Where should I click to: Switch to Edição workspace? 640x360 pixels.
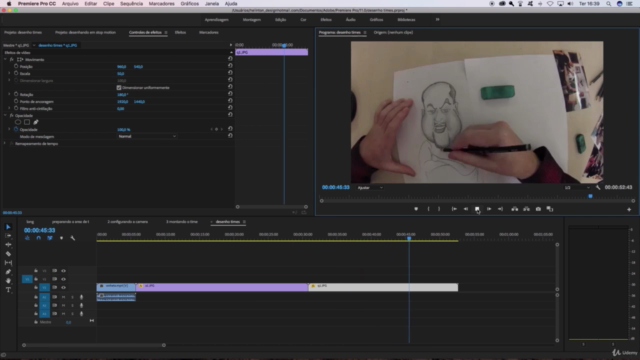click(280, 20)
